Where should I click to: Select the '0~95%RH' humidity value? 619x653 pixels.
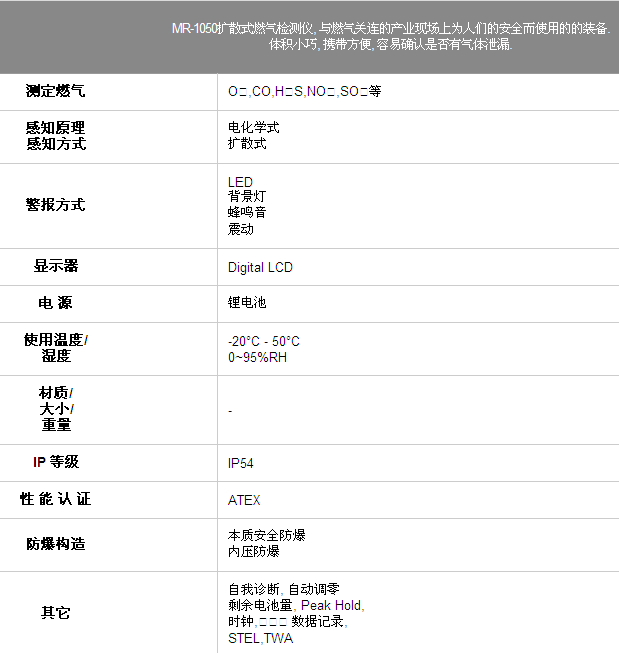257,357
